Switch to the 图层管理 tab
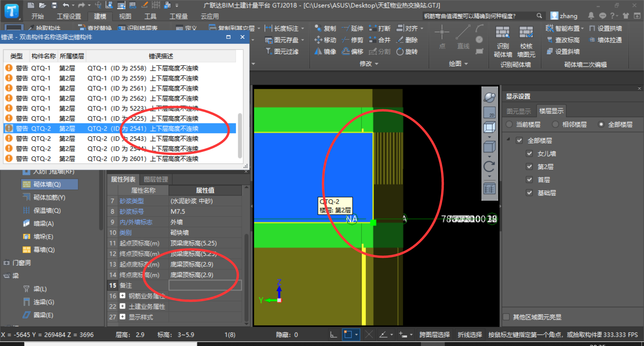 (x=156, y=179)
